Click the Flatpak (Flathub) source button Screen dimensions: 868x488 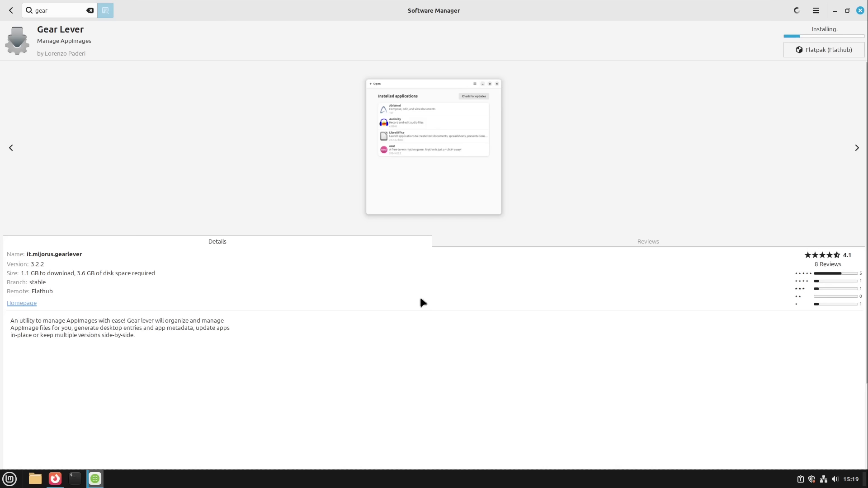click(824, 50)
